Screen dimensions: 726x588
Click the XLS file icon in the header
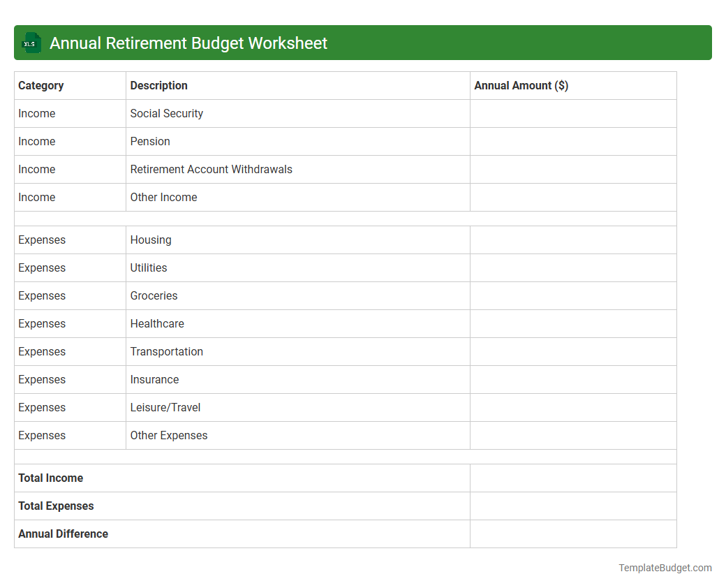point(31,43)
